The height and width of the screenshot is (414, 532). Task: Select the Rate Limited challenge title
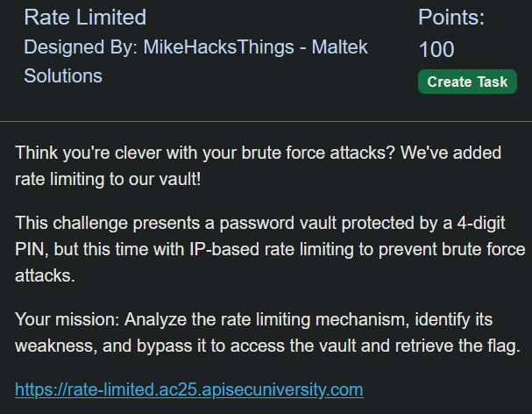pos(85,18)
